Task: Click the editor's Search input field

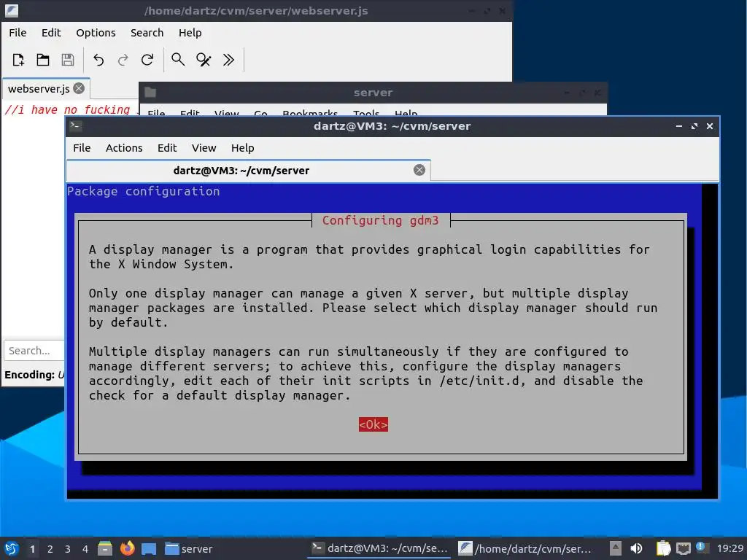Action: tap(34, 351)
